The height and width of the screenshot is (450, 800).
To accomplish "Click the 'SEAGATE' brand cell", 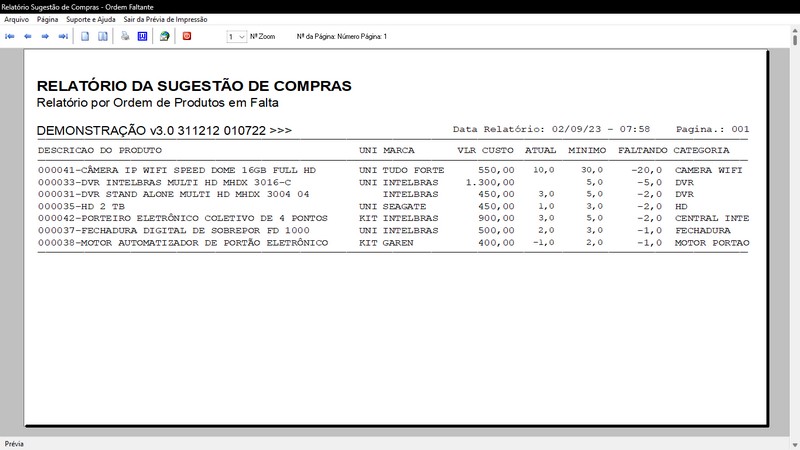I will [404, 206].
